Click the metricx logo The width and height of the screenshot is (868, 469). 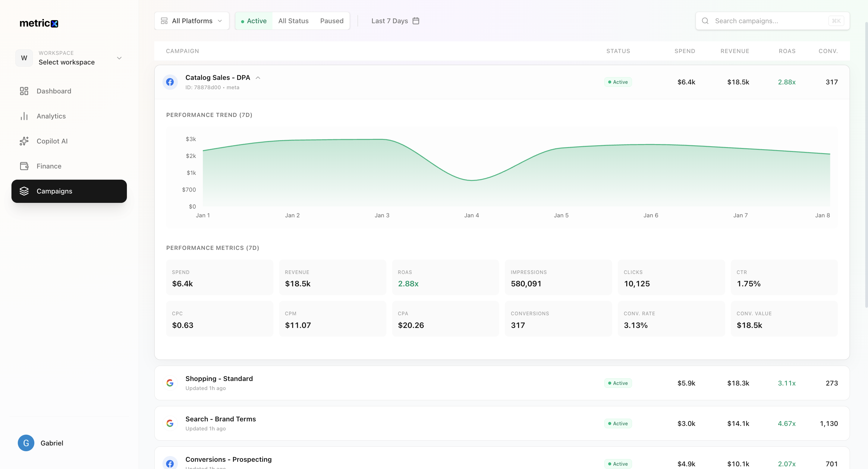coord(39,23)
